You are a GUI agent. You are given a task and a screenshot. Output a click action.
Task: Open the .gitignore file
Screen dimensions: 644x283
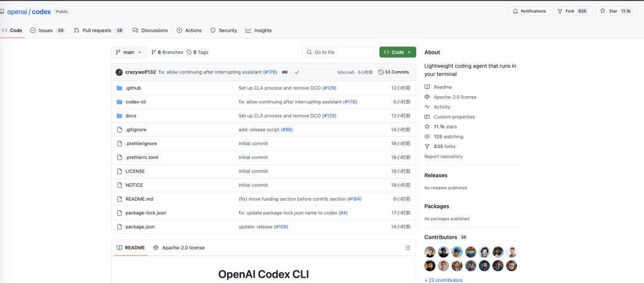click(135, 130)
